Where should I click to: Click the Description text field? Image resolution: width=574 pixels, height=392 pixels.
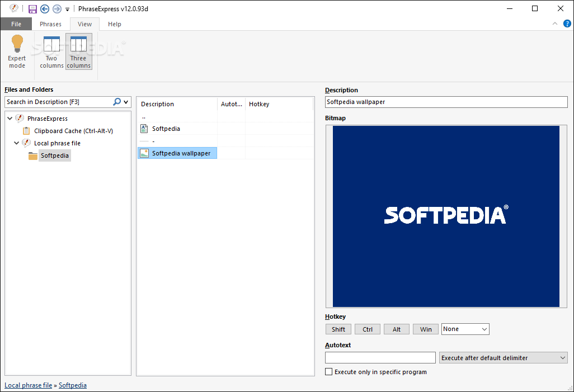pos(446,102)
